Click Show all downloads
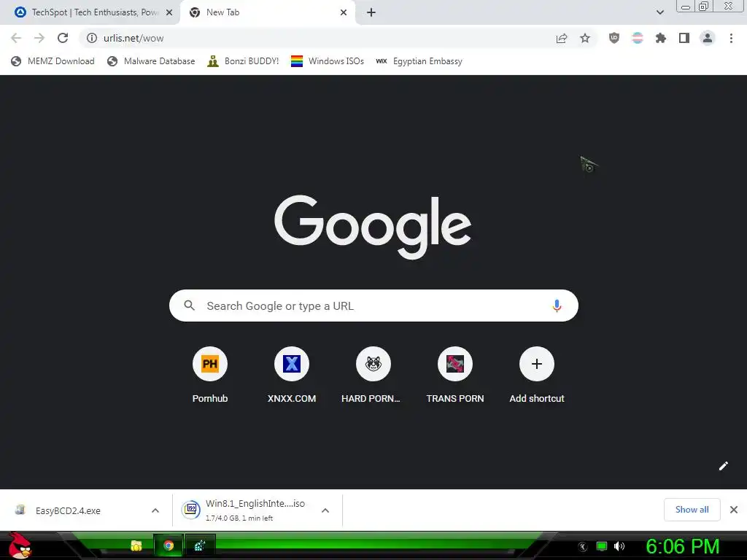 click(x=692, y=510)
